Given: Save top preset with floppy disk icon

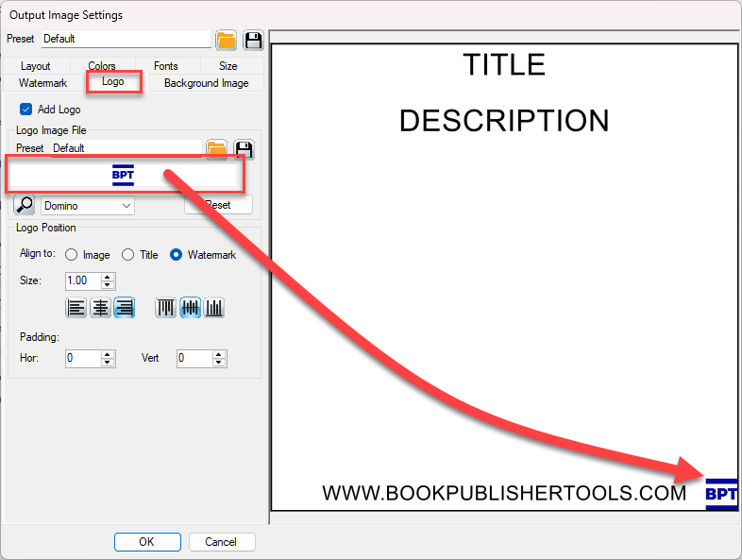Looking at the screenshot, I should pos(253,41).
